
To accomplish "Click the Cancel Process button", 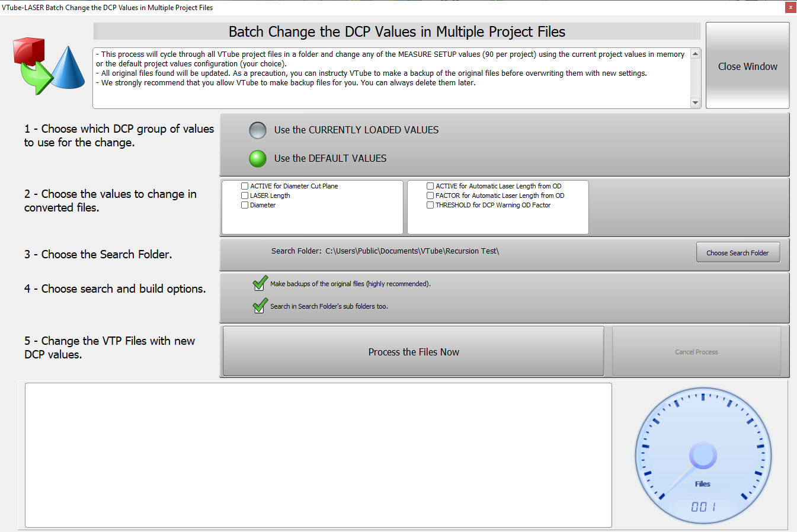I will (696, 352).
